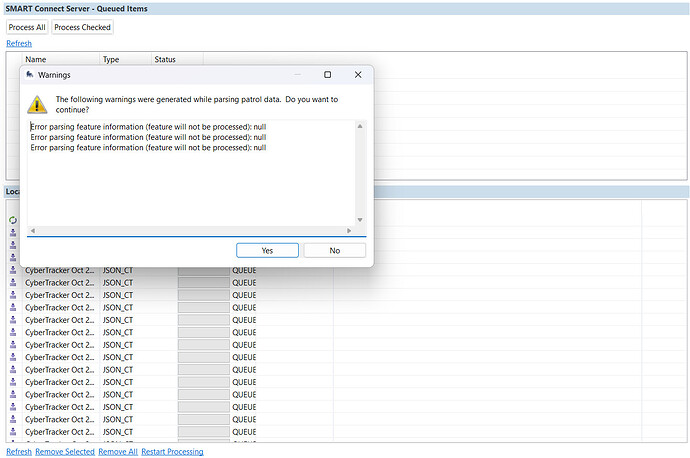
Task: Click the right arrow of warnings horizontal scrollbar
Action: pyautogui.click(x=351, y=230)
